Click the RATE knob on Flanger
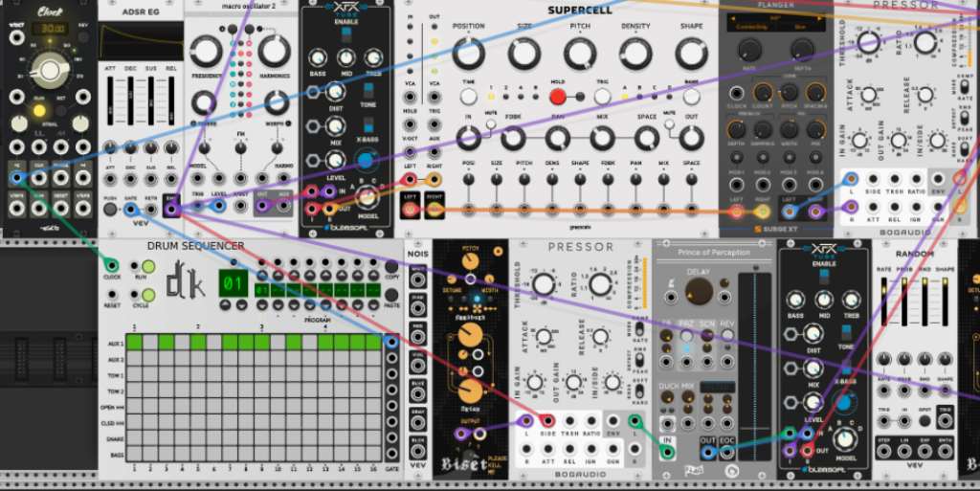Screen dimensions: 980x491 tap(749, 50)
